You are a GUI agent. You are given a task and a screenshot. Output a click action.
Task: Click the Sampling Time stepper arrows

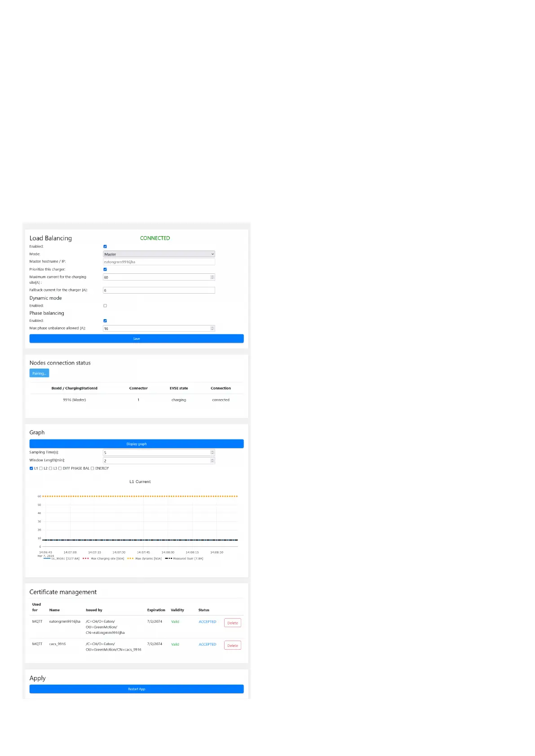[212, 453]
